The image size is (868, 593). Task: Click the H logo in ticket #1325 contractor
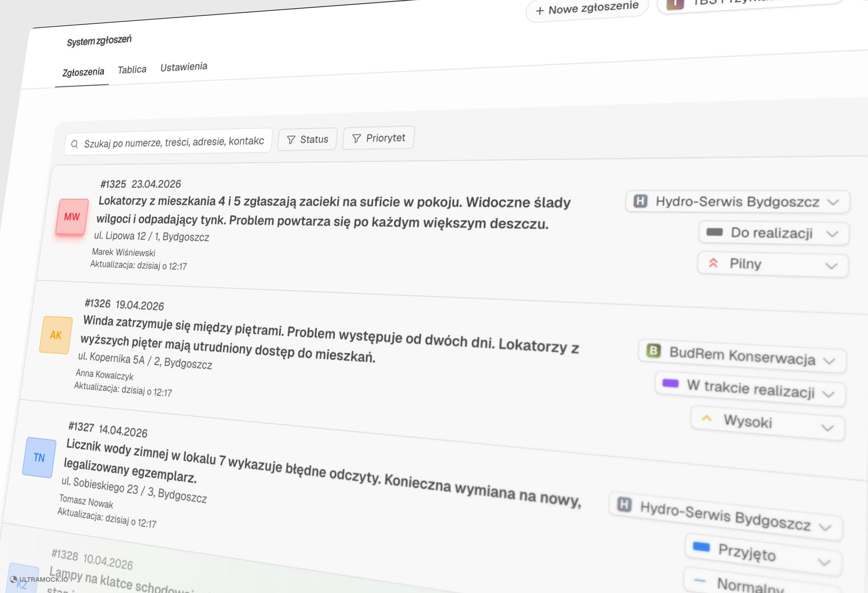[x=640, y=201]
